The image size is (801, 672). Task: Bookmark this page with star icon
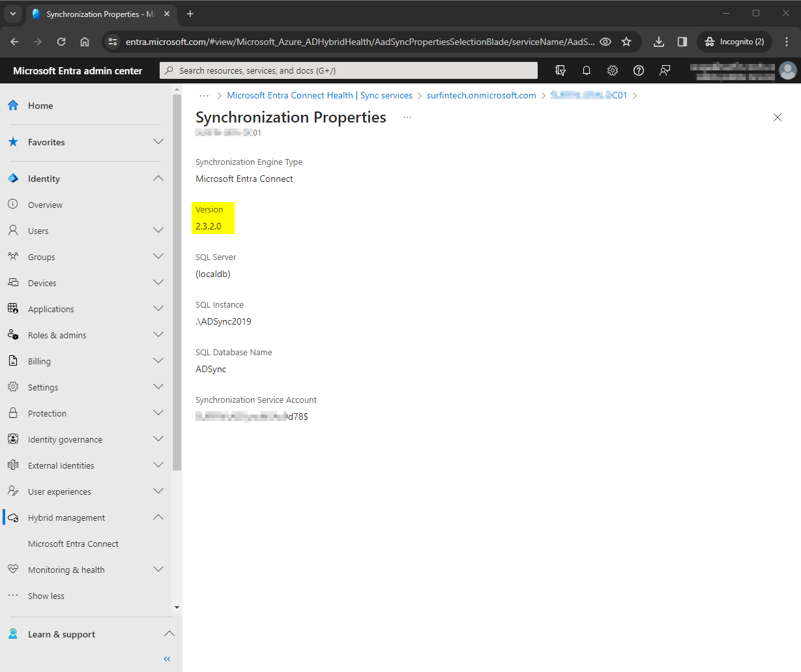[626, 42]
